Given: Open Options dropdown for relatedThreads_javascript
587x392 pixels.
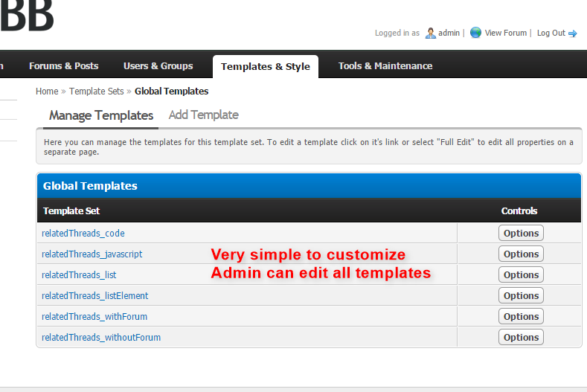Looking at the screenshot, I should pyautogui.click(x=521, y=254).
